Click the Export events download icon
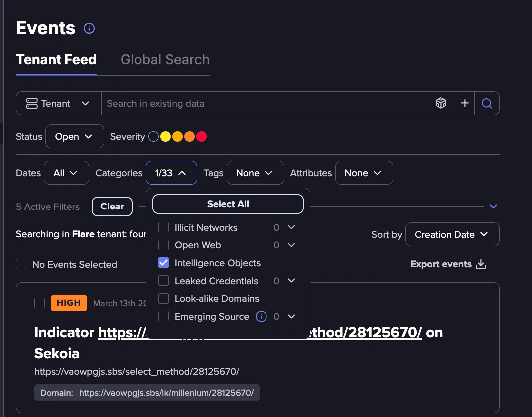 coord(481,264)
